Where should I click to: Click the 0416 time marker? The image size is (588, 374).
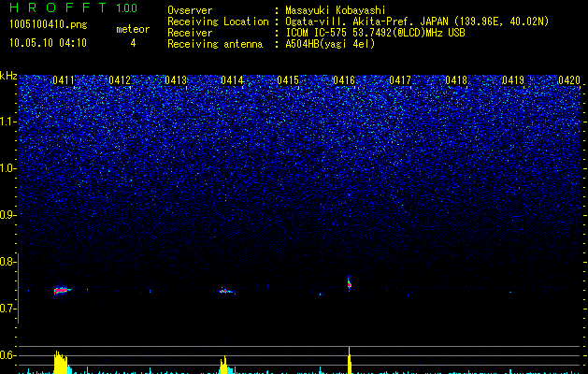344,80
